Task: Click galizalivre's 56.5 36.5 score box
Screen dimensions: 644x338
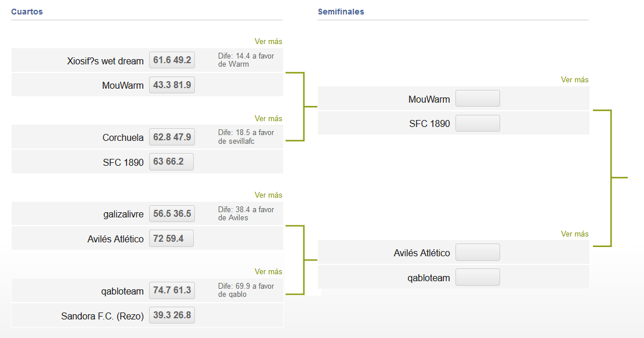Action: point(172,214)
